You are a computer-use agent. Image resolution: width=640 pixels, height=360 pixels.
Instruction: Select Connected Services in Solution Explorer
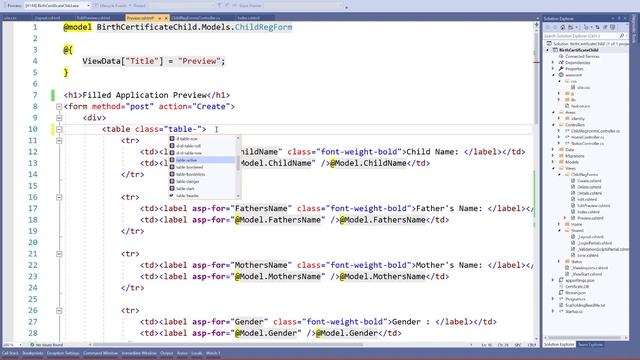pyautogui.click(x=582, y=56)
